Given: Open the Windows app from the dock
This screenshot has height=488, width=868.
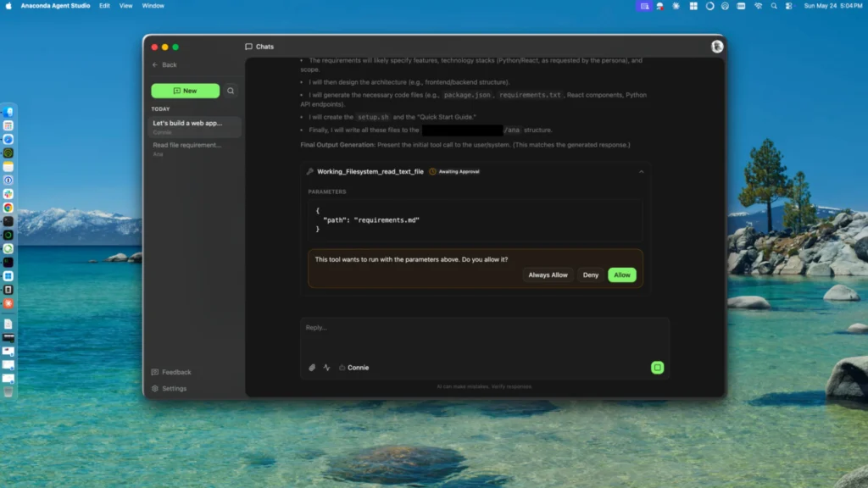Looking at the screenshot, I should point(8,276).
